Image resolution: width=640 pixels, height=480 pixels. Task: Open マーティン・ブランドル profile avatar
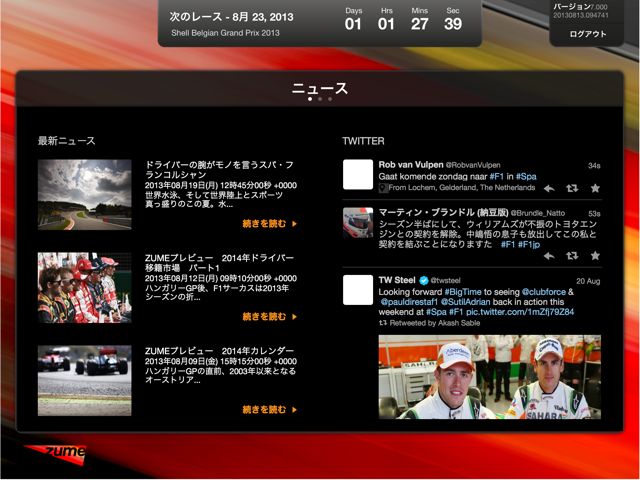tap(358, 222)
